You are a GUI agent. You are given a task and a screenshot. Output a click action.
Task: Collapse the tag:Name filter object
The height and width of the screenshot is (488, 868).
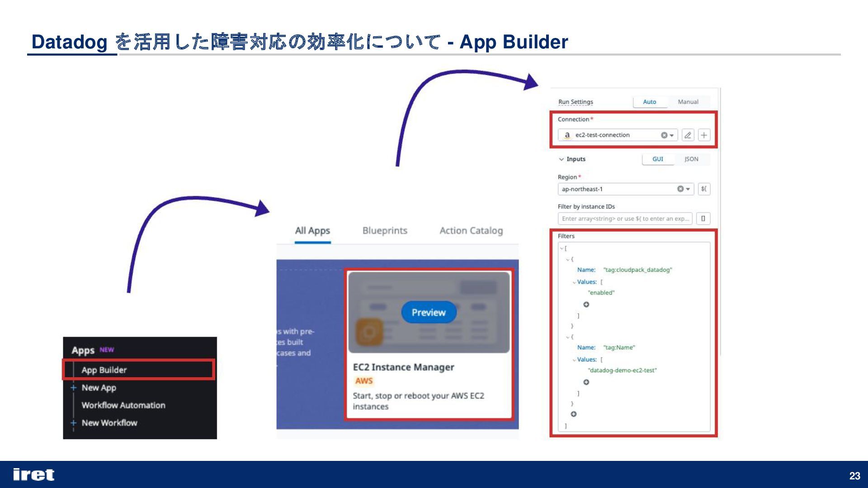568,337
